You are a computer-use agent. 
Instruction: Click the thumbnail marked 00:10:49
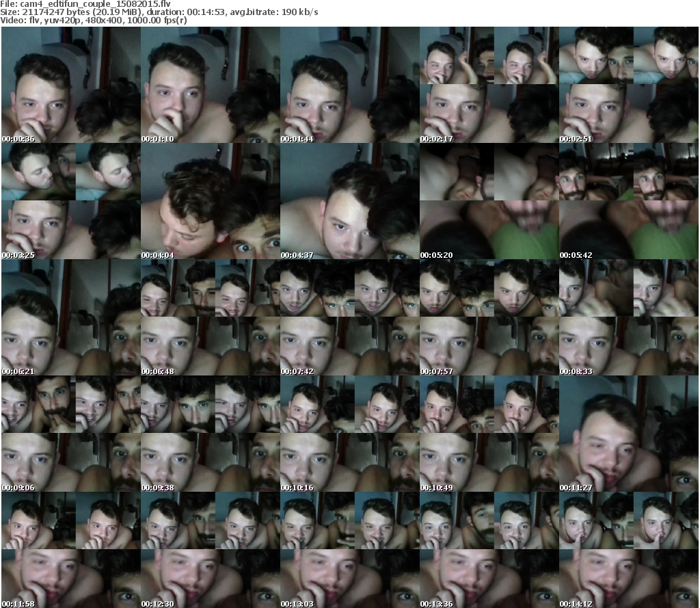[x=489, y=434]
